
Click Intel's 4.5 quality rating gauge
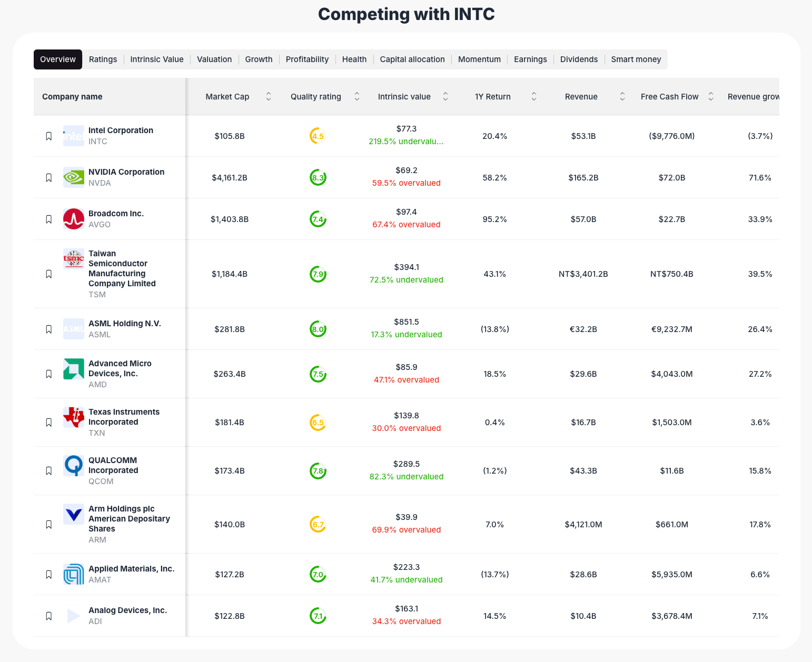coord(318,136)
